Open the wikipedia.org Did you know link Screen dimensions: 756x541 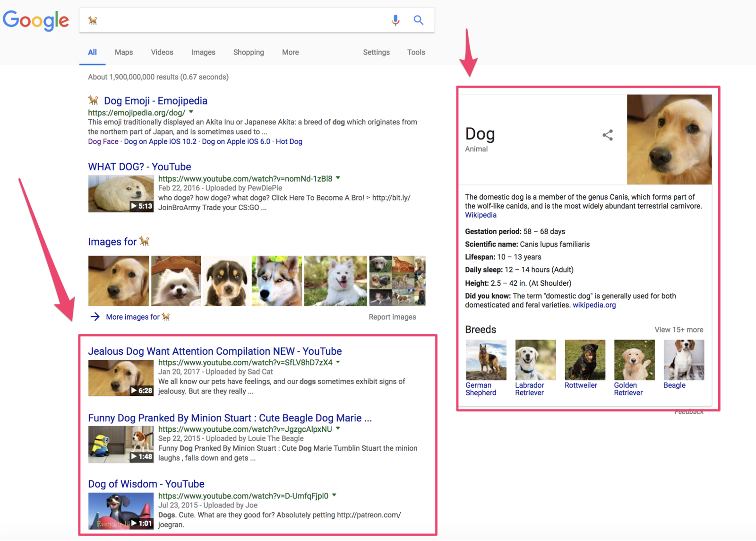594,305
